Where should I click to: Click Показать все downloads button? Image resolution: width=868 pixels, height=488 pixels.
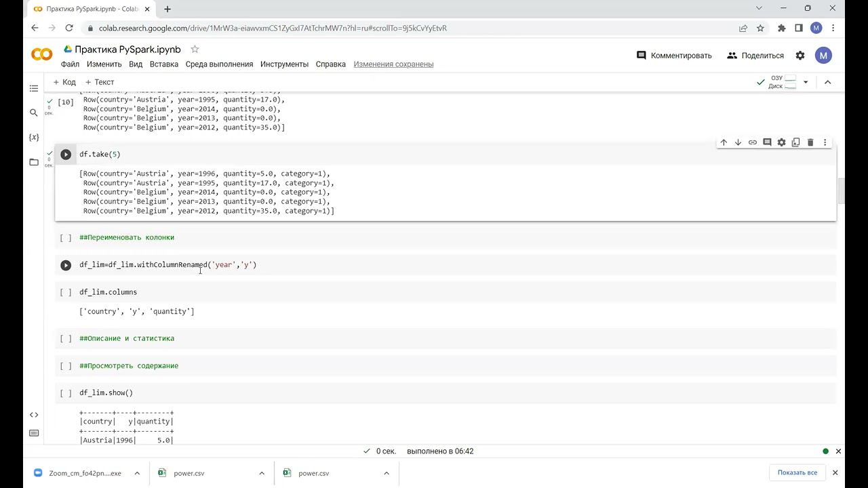[797, 472]
